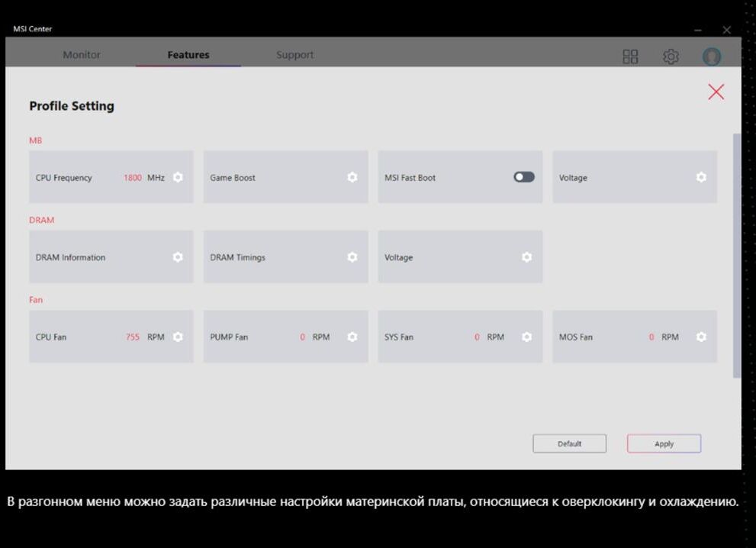The height and width of the screenshot is (548, 756).
Task: Open DRAM Voltage gear settings
Action: (526, 257)
